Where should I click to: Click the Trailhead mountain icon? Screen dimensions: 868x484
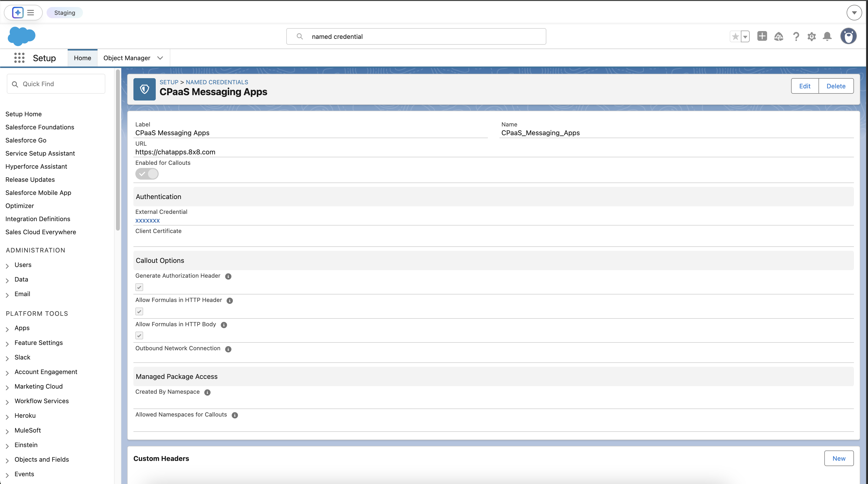[x=779, y=36]
